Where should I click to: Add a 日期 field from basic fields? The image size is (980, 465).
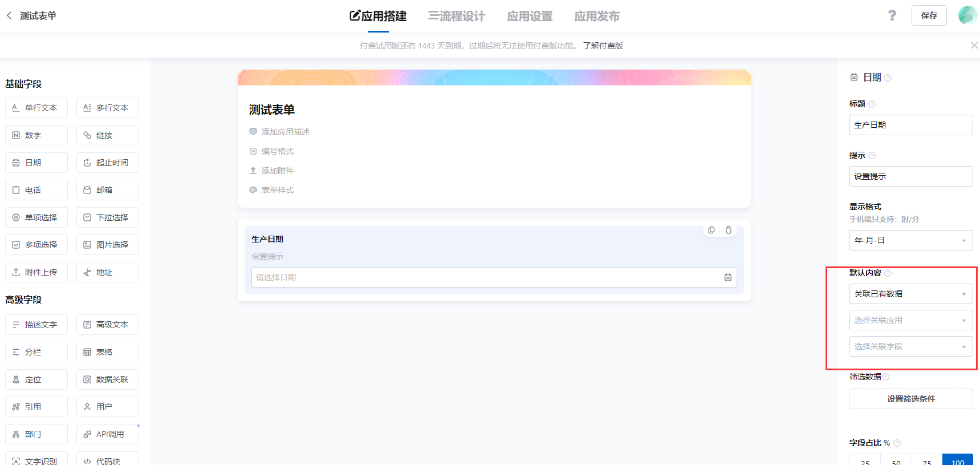[x=36, y=163]
